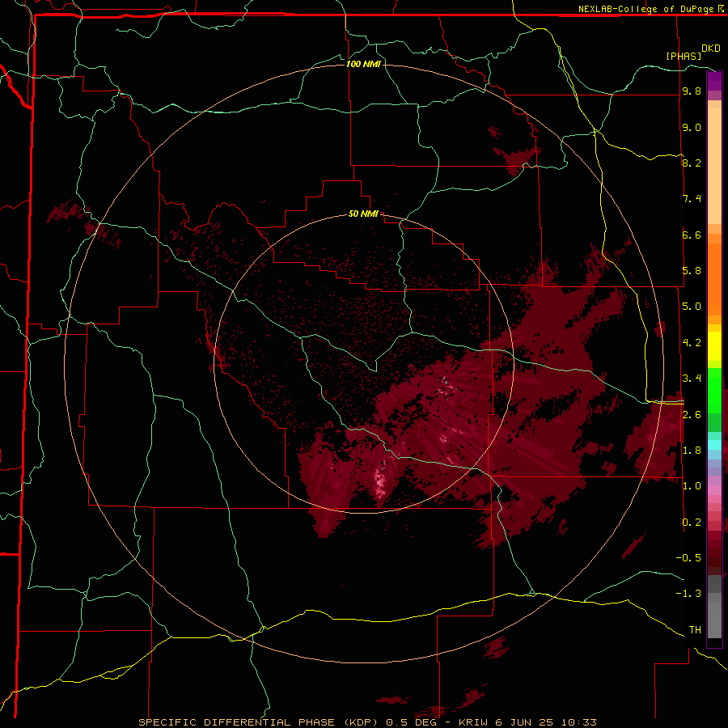Click the -0.5 value on color scale
728x728 pixels.
pyautogui.click(x=688, y=558)
